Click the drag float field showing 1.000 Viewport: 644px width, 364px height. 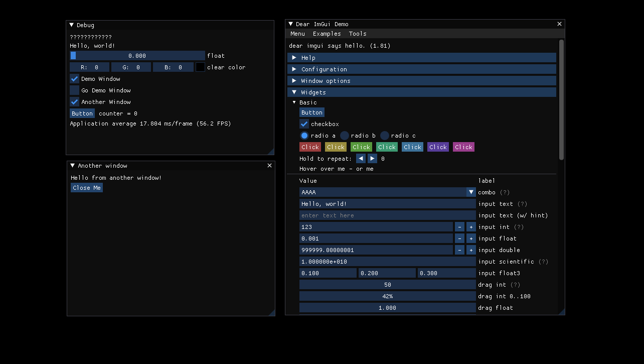[388, 308]
